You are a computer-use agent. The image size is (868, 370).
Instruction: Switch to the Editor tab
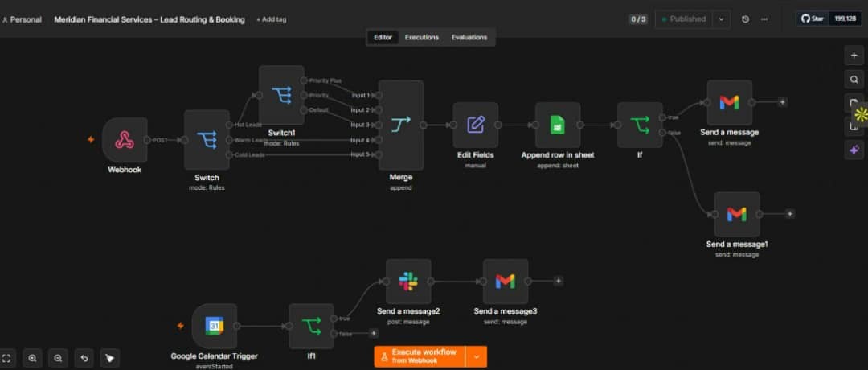383,37
